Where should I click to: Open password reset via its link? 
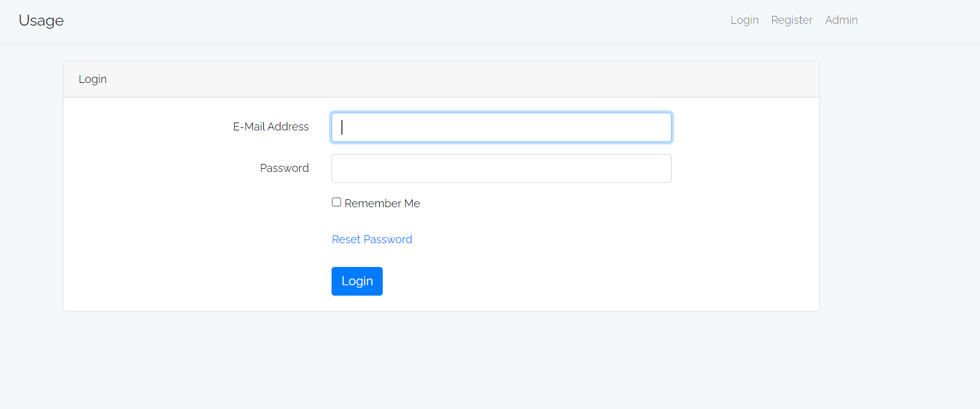pos(372,239)
